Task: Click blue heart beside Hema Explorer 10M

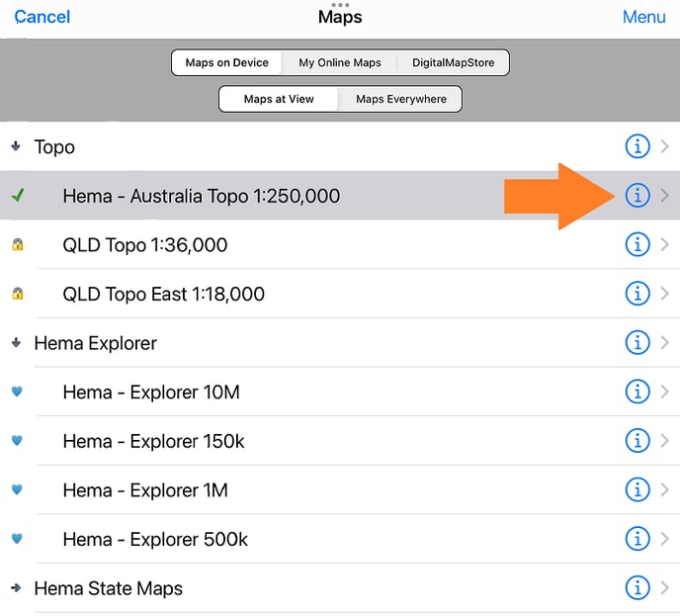Action: 17,392
